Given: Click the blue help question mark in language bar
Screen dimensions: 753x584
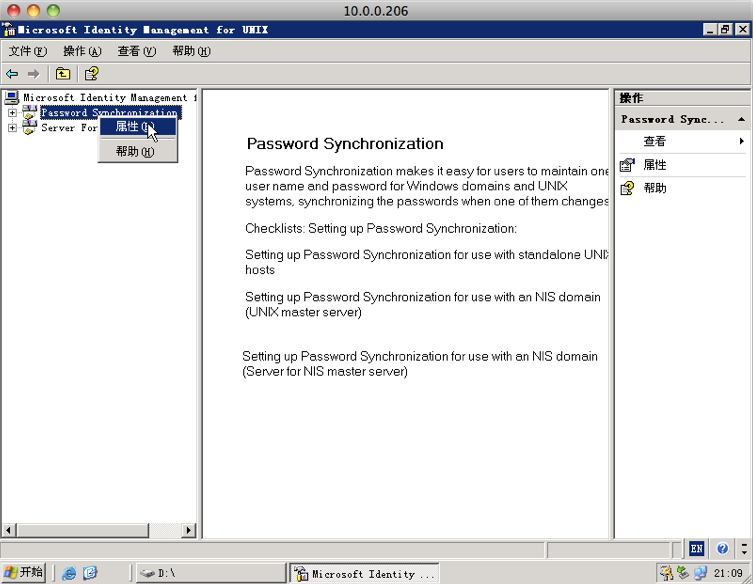Looking at the screenshot, I should [x=722, y=548].
